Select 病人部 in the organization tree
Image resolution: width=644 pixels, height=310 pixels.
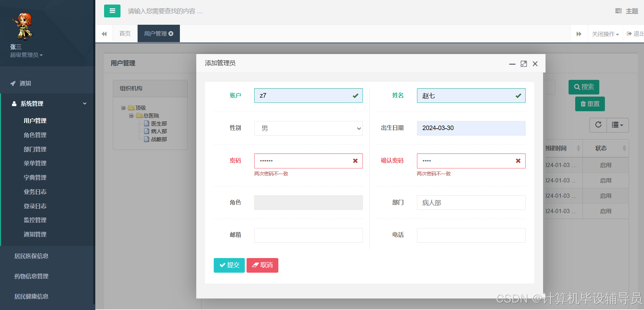[159, 131]
